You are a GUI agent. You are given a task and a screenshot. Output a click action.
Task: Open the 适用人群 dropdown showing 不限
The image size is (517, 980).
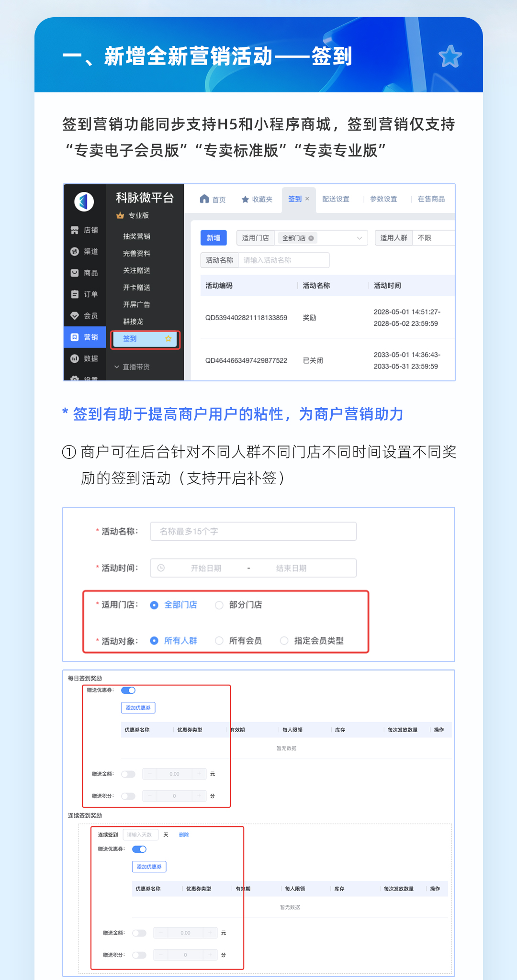[433, 238]
